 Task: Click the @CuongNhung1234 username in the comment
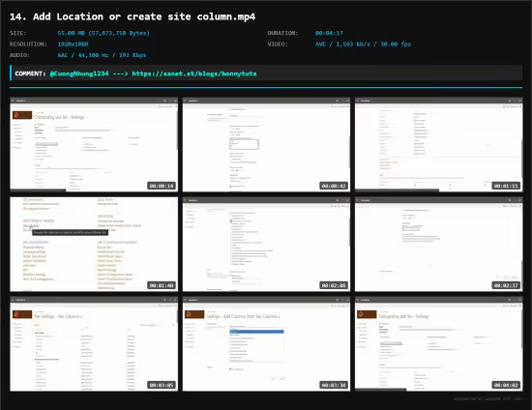[79, 73]
